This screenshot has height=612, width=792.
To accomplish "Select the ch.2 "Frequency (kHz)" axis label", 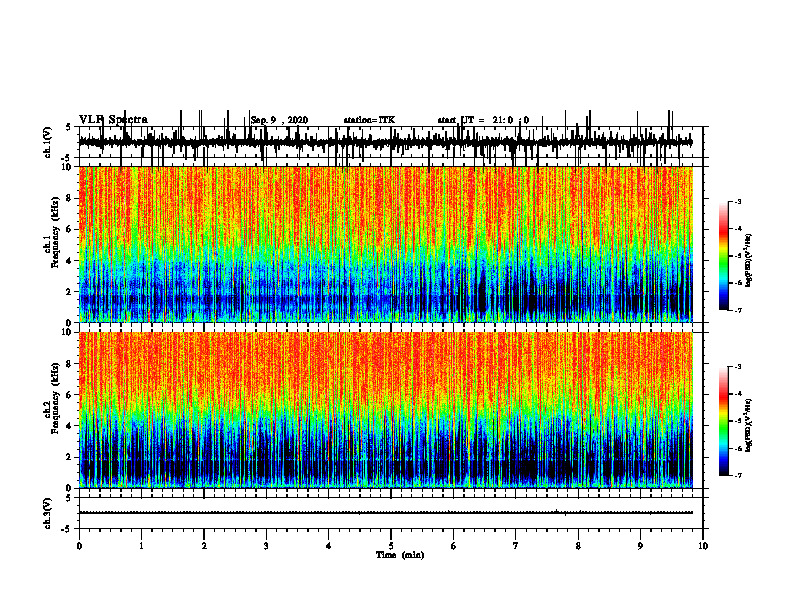I will [55, 398].
